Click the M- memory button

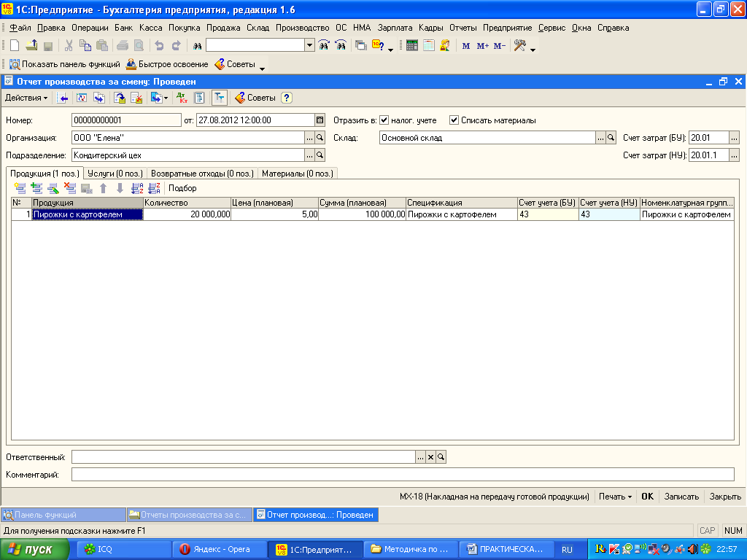(499, 46)
